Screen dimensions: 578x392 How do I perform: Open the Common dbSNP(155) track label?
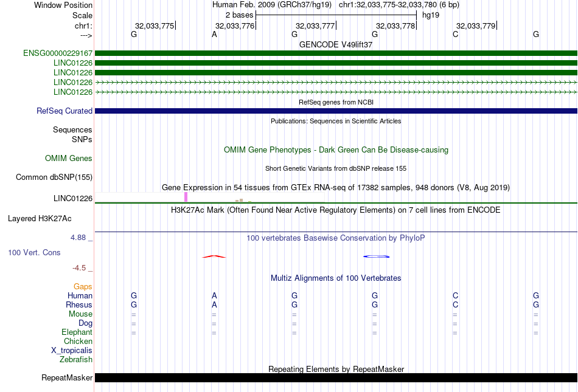click(x=54, y=177)
